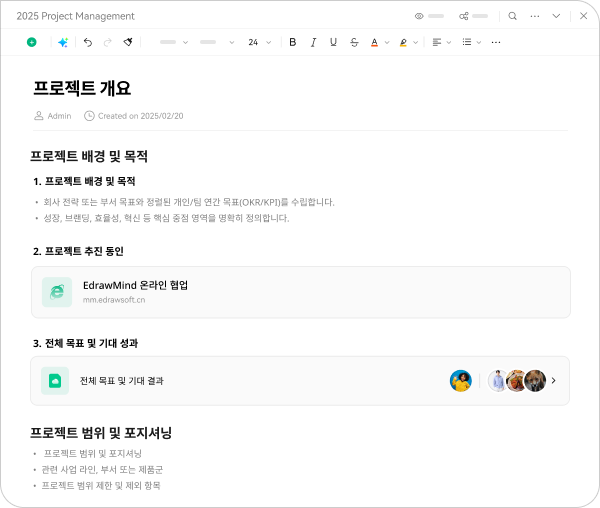The image size is (600, 508).
Task: Click the 관련 사업 라인 bullet item
Action: [x=102, y=470]
